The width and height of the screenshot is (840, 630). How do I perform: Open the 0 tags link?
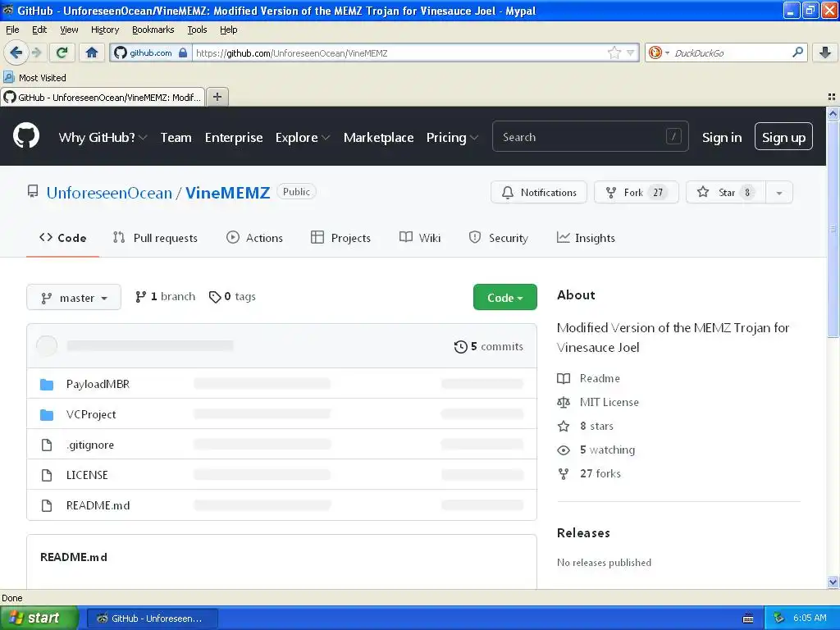tap(232, 296)
